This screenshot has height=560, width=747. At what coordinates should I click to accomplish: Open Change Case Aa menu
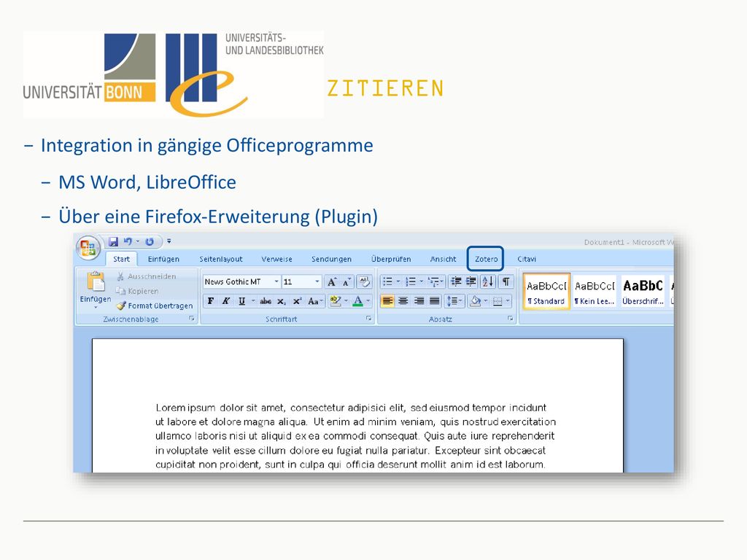(315, 301)
